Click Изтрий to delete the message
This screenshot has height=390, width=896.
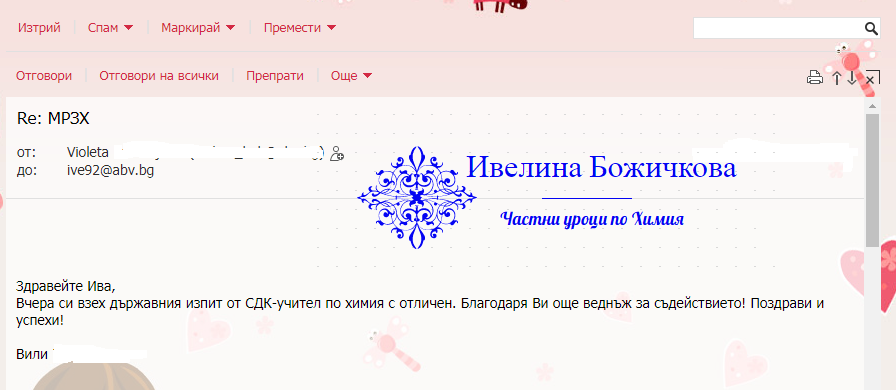click(x=39, y=27)
